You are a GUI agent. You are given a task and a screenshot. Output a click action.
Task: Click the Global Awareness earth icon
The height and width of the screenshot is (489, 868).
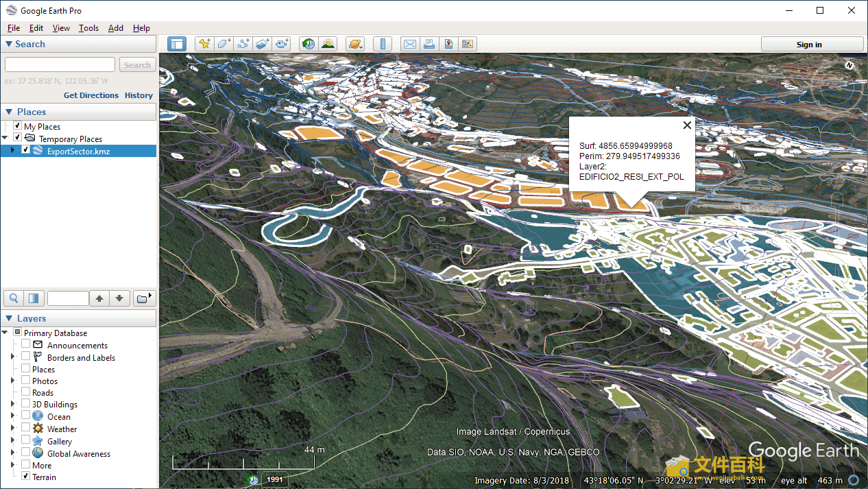click(38, 453)
